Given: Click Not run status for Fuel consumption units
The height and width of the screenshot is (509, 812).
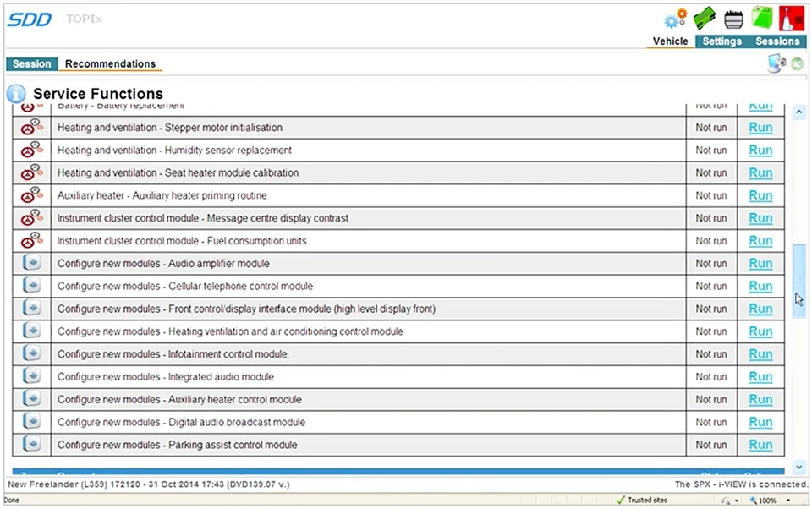Looking at the screenshot, I should 711,241.
